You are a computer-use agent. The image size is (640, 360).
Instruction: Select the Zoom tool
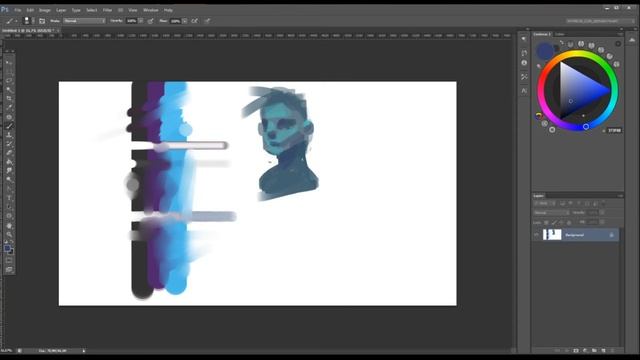(9, 234)
